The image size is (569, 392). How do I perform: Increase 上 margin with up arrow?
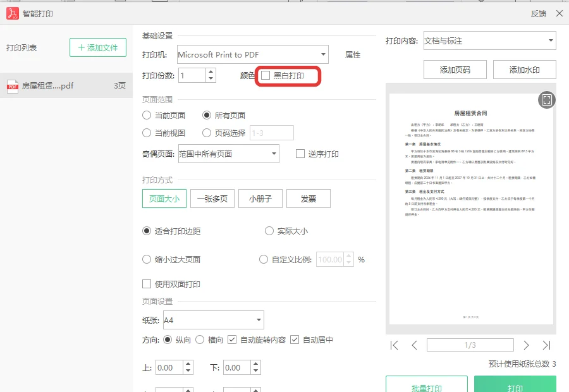pyautogui.click(x=188, y=364)
